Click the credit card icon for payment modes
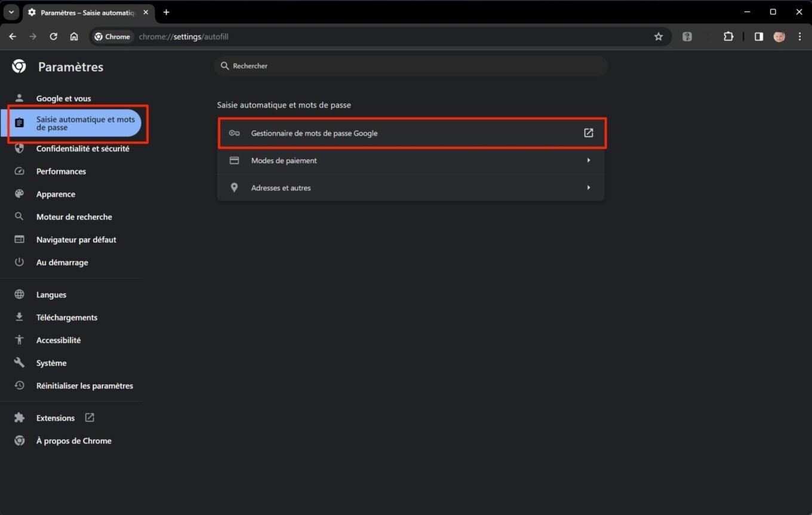This screenshot has width=812, height=515. click(x=235, y=161)
